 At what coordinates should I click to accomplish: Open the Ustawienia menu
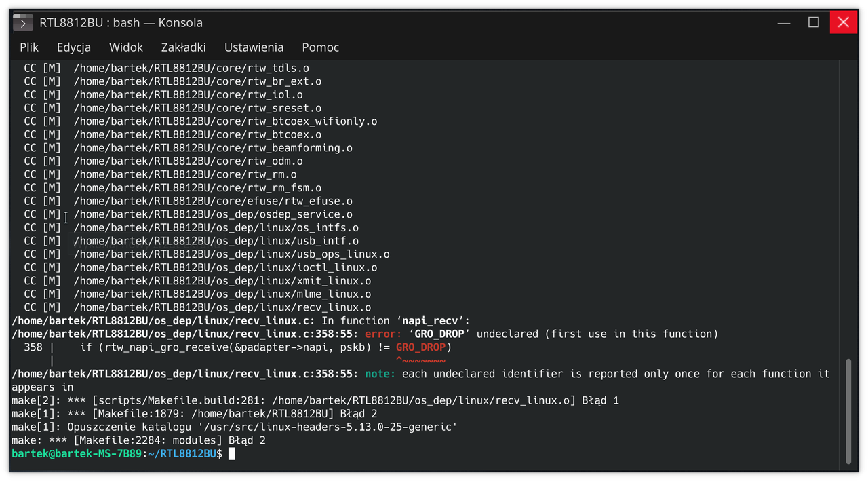tap(254, 47)
